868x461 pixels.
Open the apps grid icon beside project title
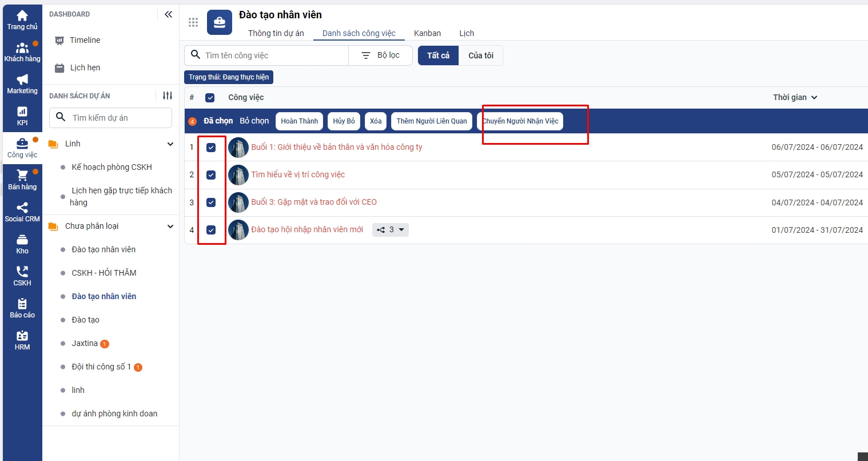pos(193,22)
